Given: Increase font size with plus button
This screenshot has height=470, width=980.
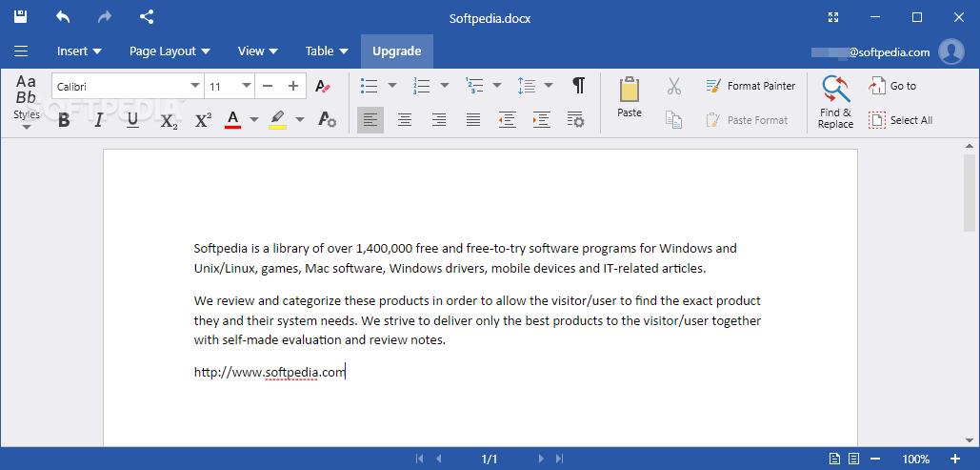Looking at the screenshot, I should [293, 87].
